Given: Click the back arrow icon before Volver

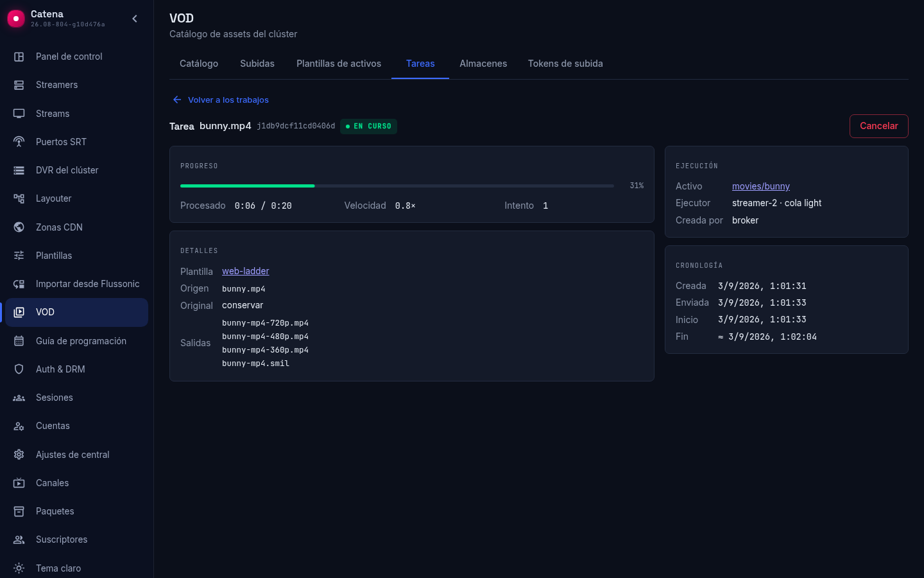Looking at the screenshot, I should click(x=177, y=100).
